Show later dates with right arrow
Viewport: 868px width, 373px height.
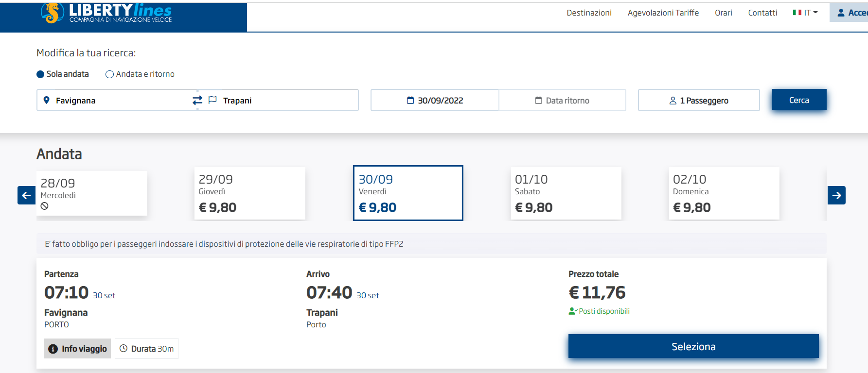tap(836, 195)
